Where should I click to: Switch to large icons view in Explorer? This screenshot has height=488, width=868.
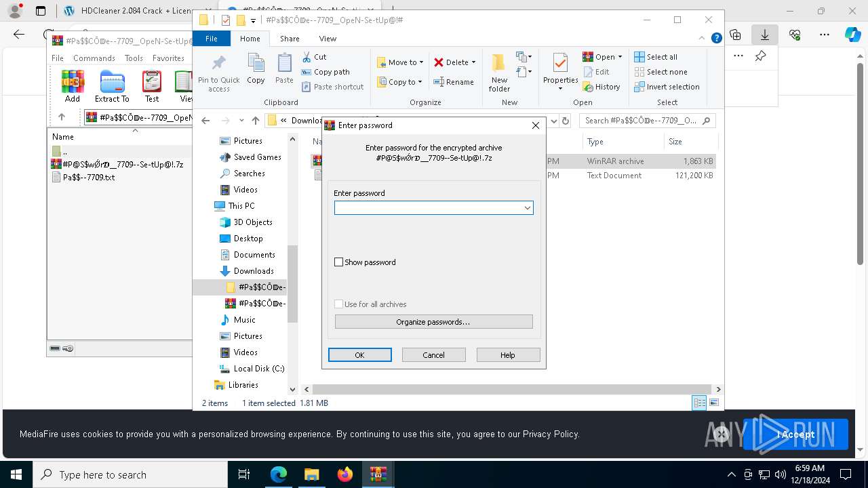tap(713, 403)
